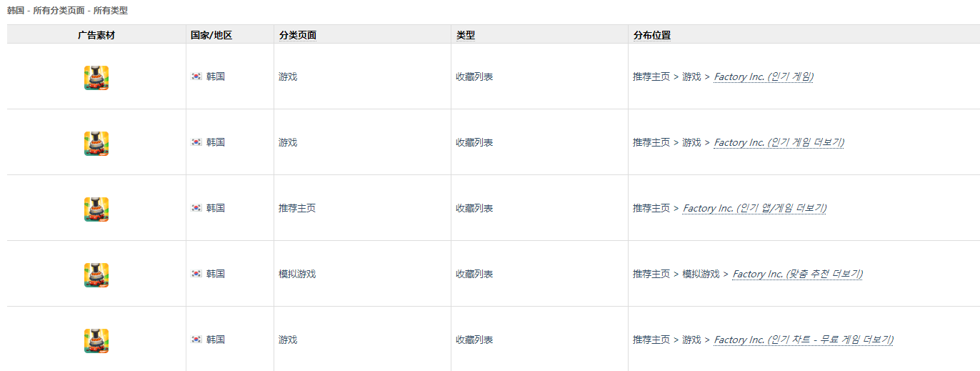Click the 模拟游戏 category cell
The width and height of the screenshot is (980, 371).
[297, 274]
